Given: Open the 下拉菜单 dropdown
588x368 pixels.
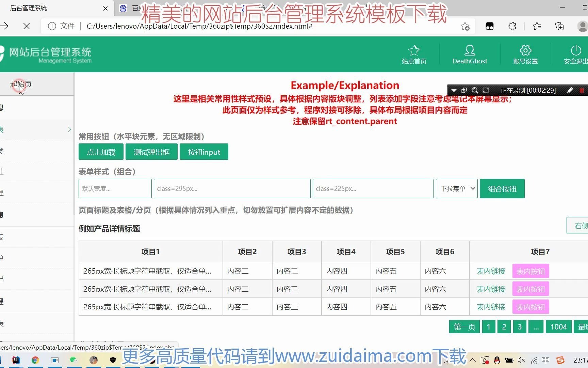Looking at the screenshot, I should coord(456,188).
